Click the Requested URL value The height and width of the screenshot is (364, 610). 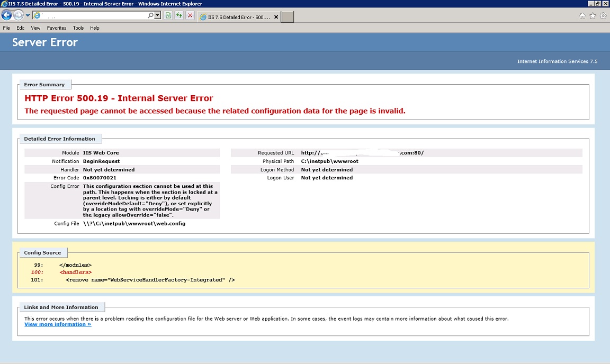(x=362, y=153)
